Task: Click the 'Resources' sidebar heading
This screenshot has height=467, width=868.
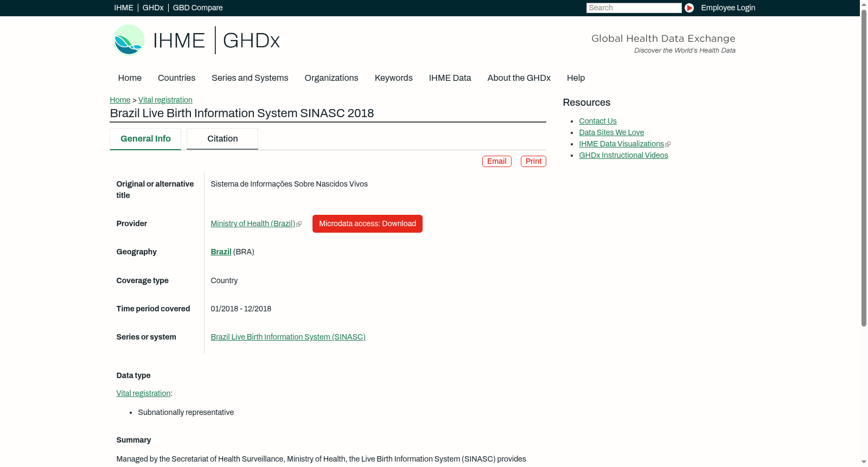Action: [586, 103]
